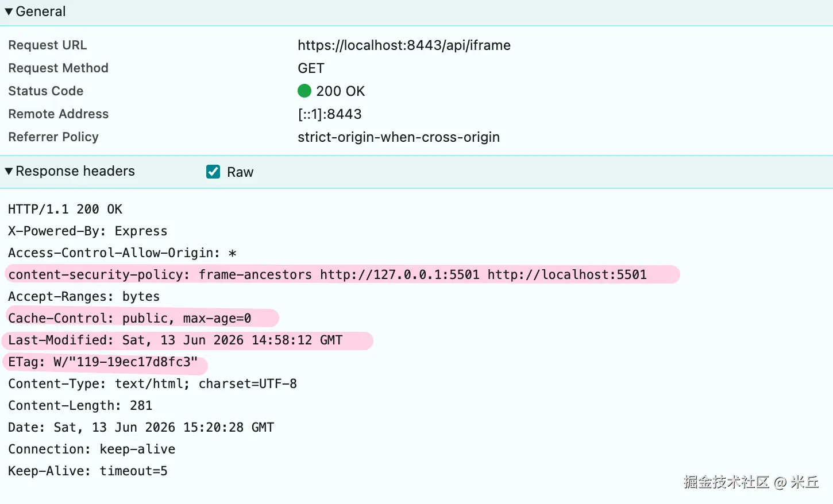Screen dimensions: 833x504
Task: Click the Cache-Control: public, max-age=0 line
Action: click(129, 318)
